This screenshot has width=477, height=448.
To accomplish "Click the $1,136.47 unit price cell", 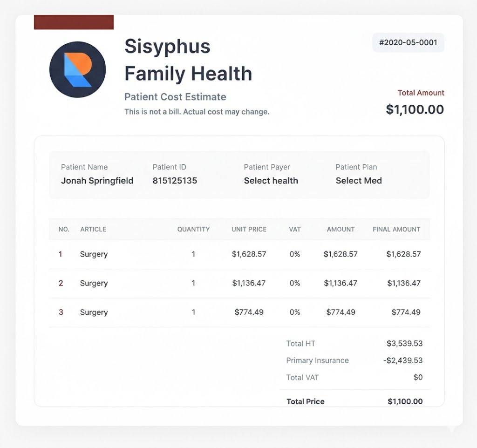I will coord(249,283).
